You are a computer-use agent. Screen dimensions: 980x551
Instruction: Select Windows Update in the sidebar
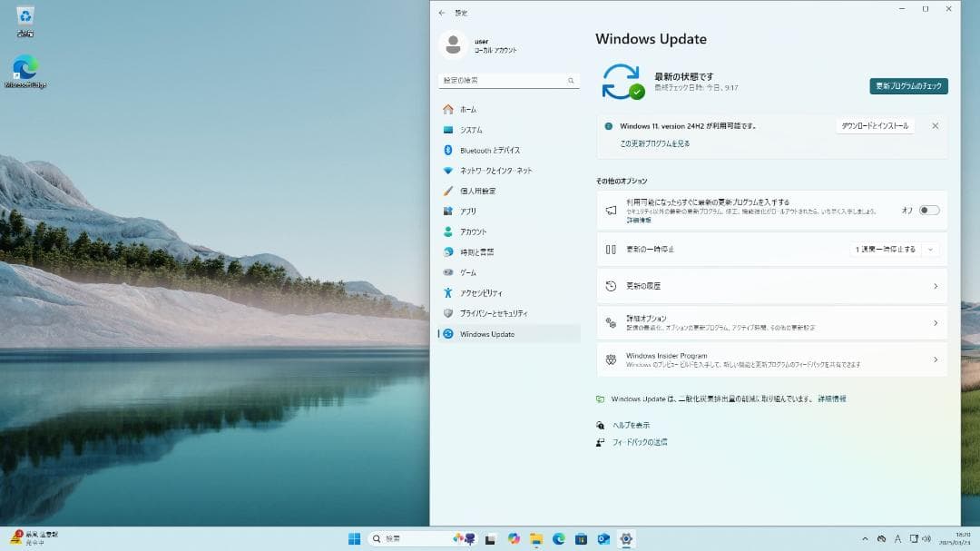[448, 333]
